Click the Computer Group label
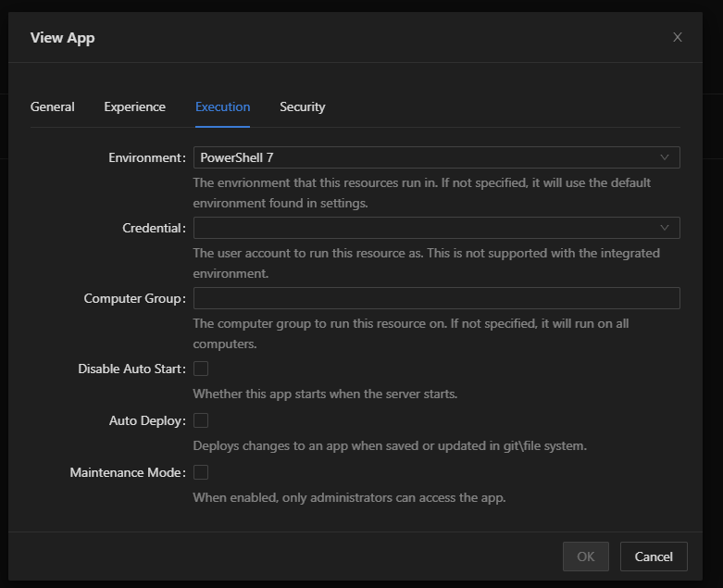 point(134,298)
